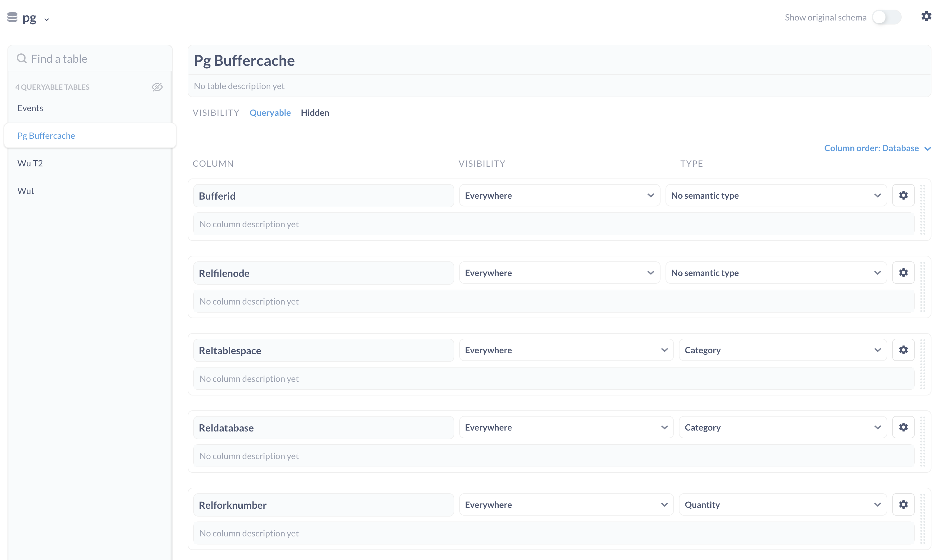The height and width of the screenshot is (560, 947).
Task: Switch visibility to Hidden
Action: [315, 112]
